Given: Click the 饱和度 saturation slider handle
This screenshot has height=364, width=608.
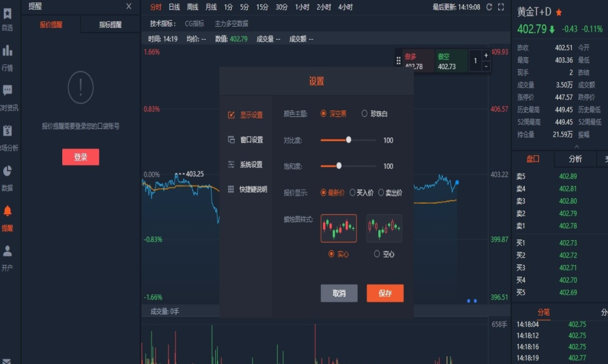Looking at the screenshot, I should (x=339, y=166).
